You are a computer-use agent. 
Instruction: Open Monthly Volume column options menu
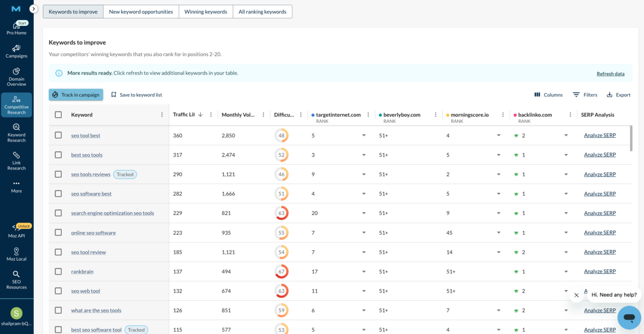[x=264, y=115]
